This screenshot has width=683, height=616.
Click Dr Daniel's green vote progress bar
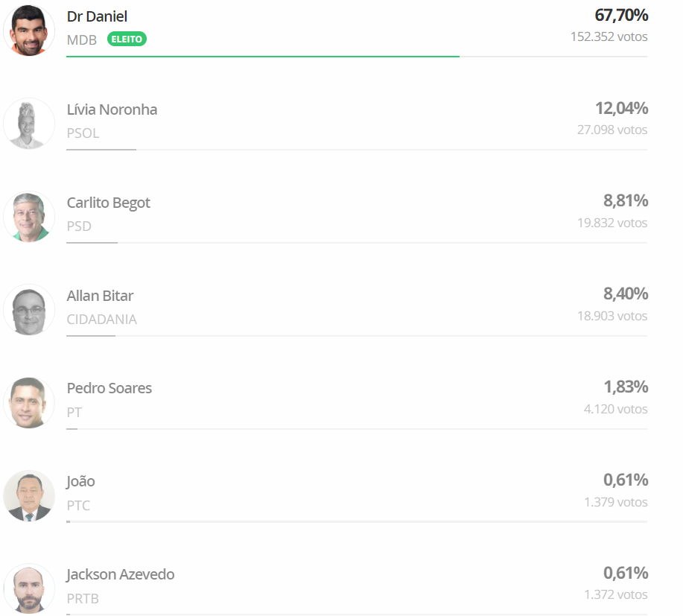tap(263, 57)
